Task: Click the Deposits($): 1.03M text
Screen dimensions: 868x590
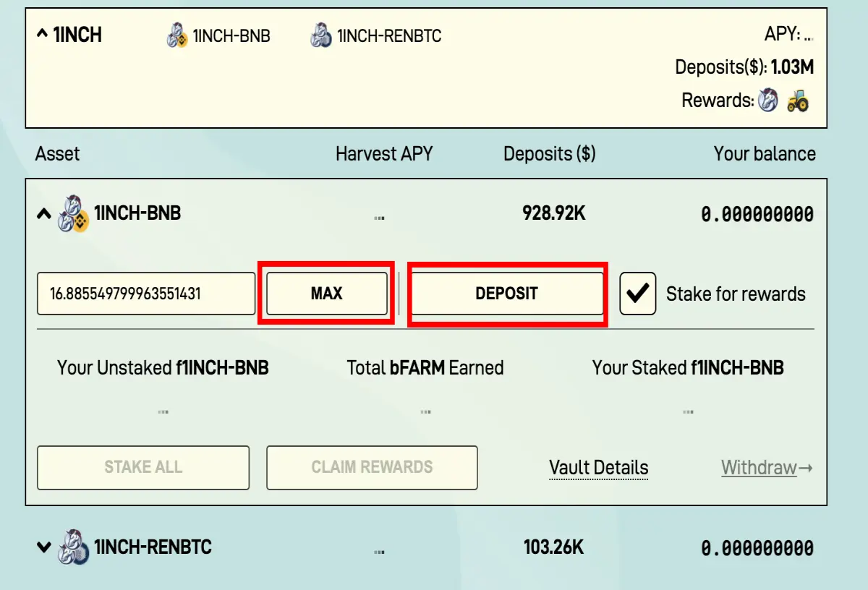Action: (x=744, y=67)
